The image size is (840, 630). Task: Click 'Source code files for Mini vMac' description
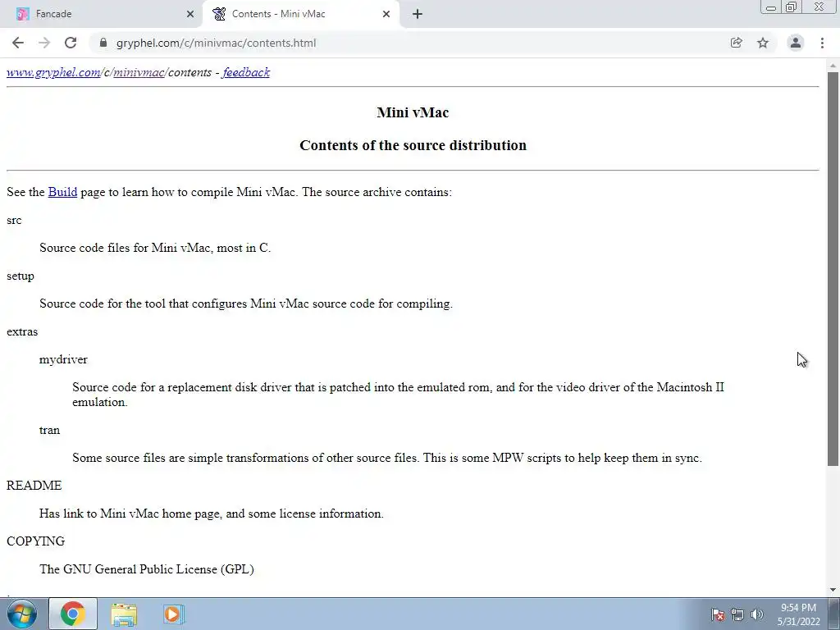pyautogui.click(x=155, y=248)
